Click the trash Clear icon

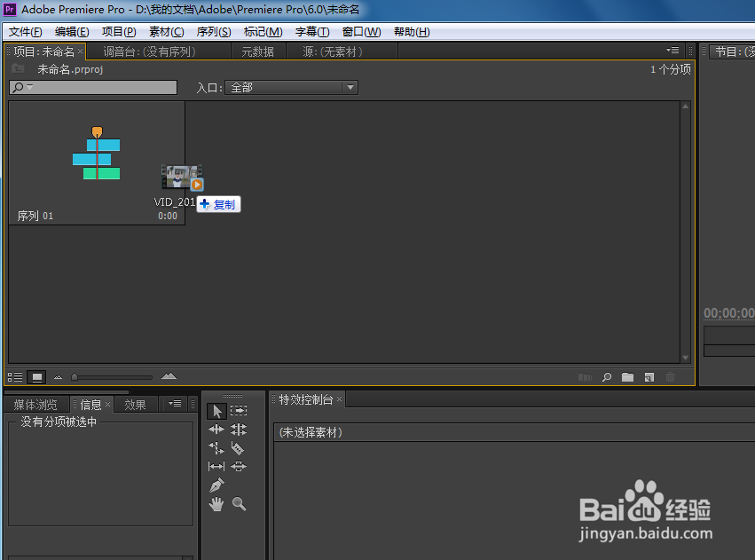pyautogui.click(x=670, y=377)
